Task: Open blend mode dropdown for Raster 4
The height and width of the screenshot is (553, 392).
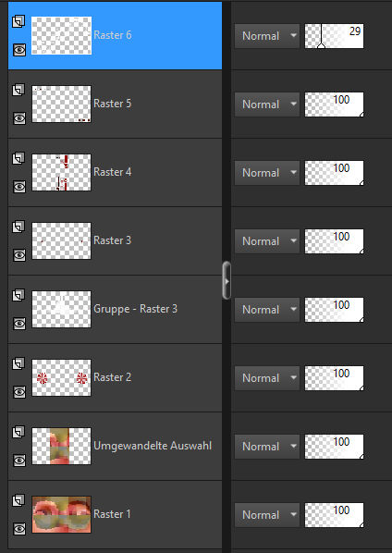Action: pos(267,173)
